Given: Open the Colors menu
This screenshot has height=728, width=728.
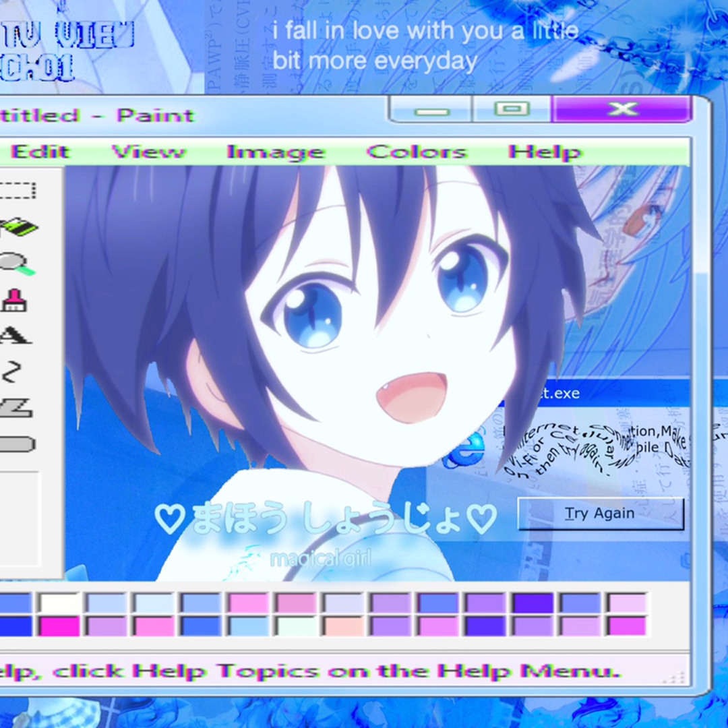Looking at the screenshot, I should 417,152.
